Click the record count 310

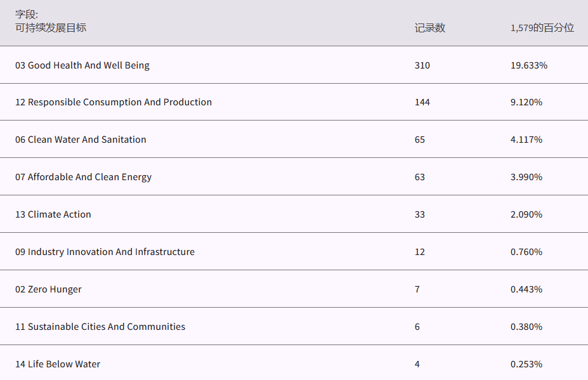point(422,65)
